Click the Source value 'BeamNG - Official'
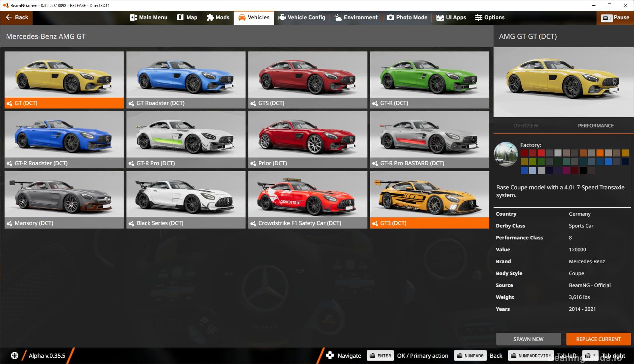The height and width of the screenshot is (364, 634). [590, 285]
